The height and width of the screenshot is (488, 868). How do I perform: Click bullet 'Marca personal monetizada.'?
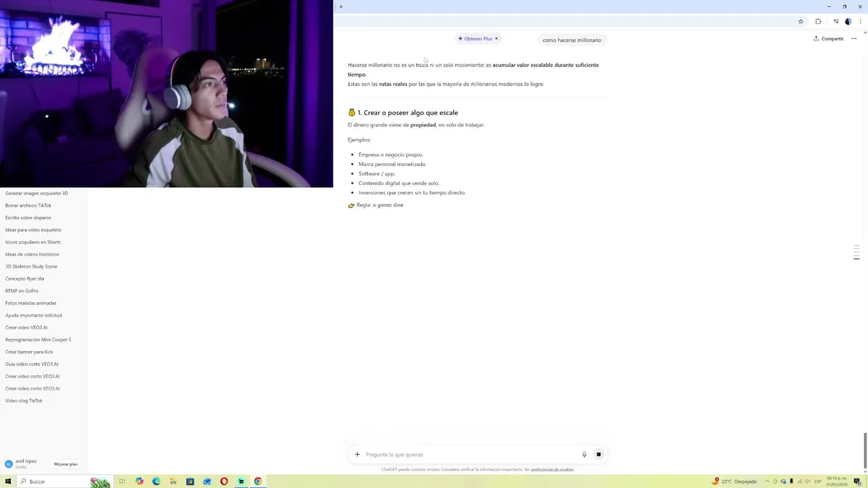[x=392, y=164]
